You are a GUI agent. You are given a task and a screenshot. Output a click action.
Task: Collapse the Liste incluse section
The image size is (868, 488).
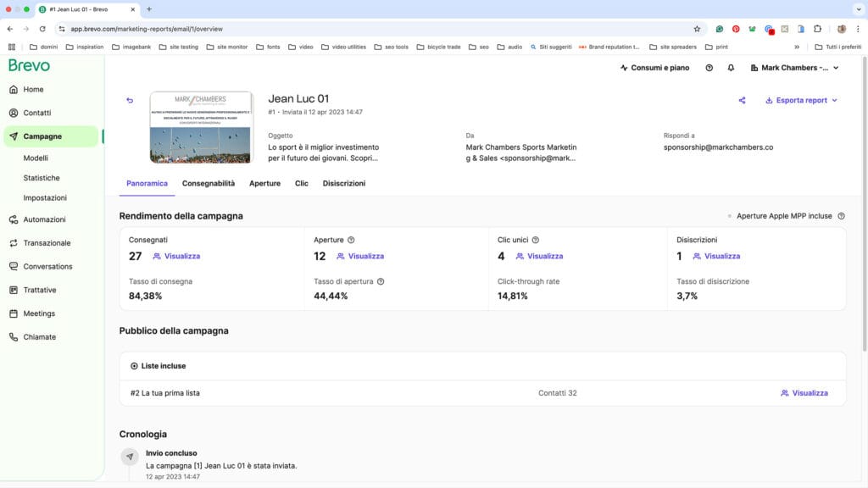pyautogui.click(x=158, y=366)
